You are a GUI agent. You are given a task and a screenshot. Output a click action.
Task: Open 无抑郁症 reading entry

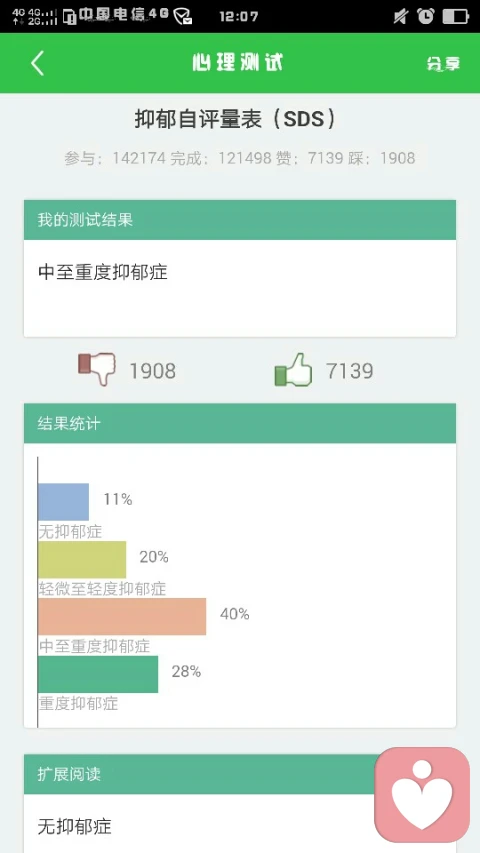tap(75, 826)
